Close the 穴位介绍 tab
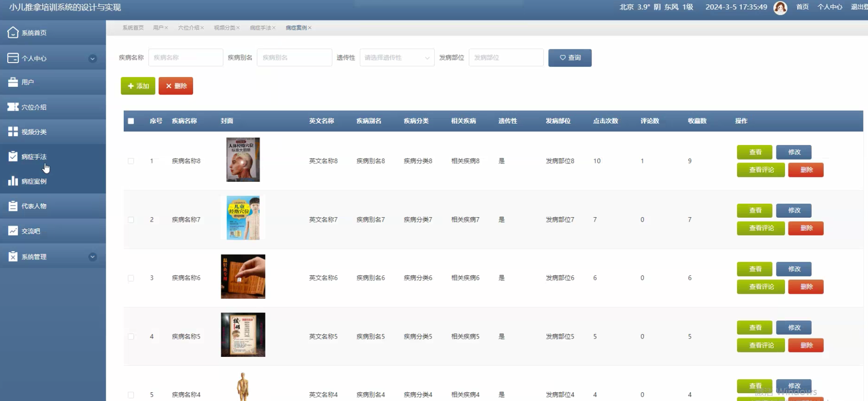The image size is (868, 401). [x=202, y=28]
